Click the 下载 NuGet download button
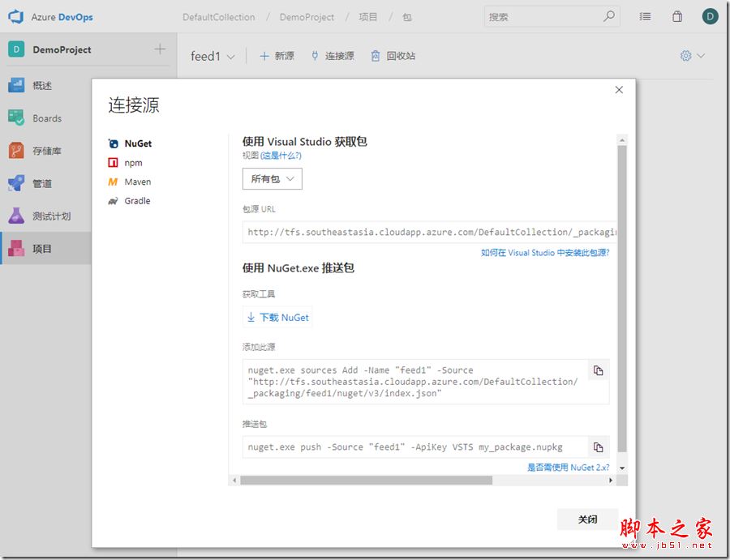This screenshot has height=560, width=730. click(x=277, y=317)
